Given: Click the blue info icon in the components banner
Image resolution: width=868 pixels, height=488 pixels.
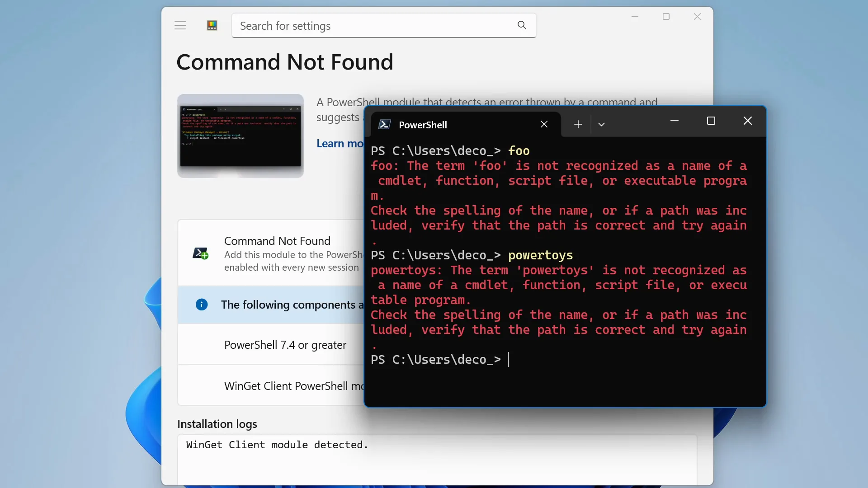Looking at the screenshot, I should click(x=202, y=305).
